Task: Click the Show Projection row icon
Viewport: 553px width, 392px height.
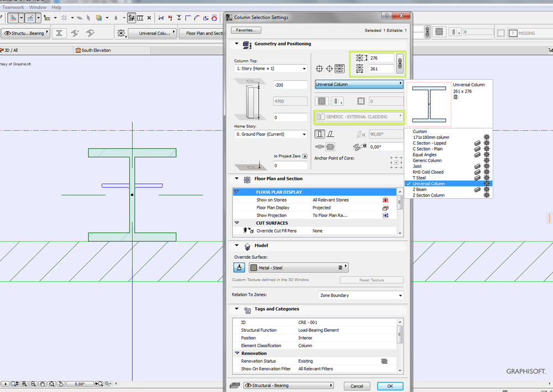Action: [x=385, y=215]
